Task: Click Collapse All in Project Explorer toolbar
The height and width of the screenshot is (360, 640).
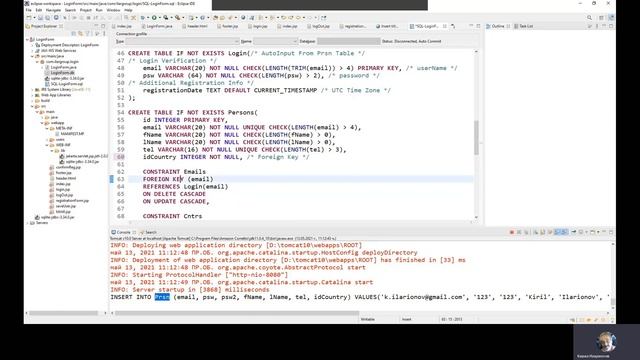Action: pos(74,33)
